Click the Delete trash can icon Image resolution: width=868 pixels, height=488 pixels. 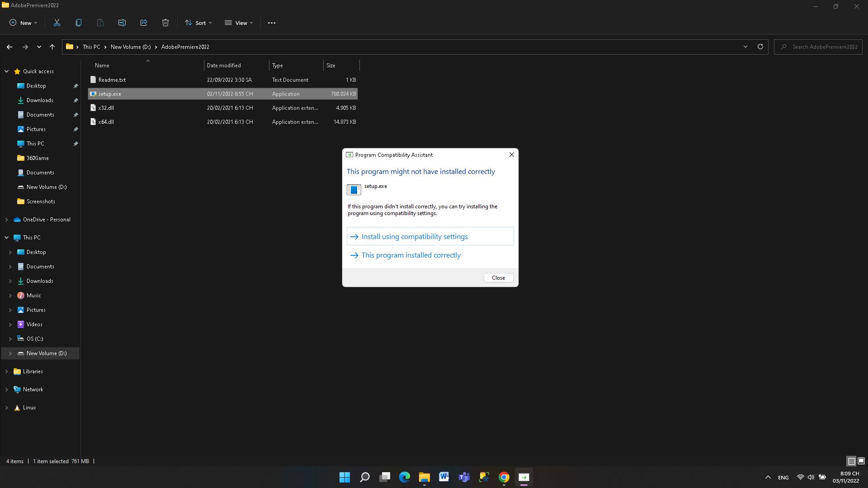point(165,23)
